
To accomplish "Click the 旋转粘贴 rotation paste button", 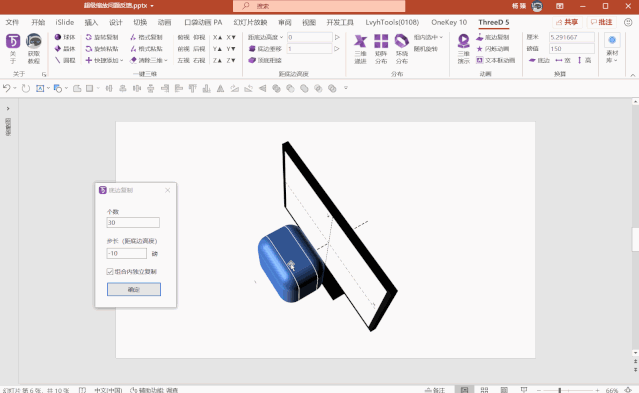I will 102,49.
